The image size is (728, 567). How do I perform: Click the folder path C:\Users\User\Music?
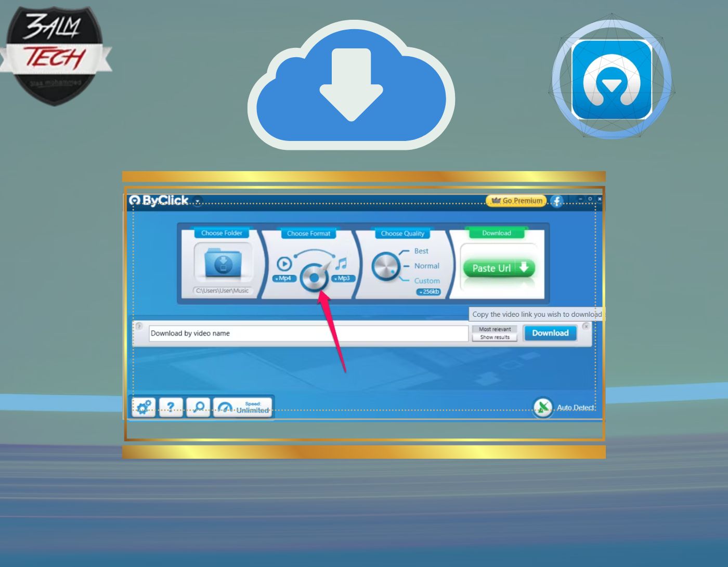point(223,291)
